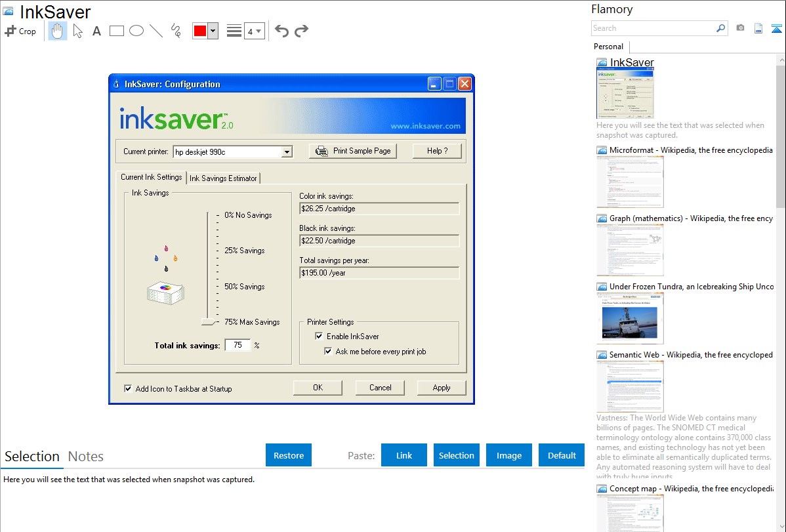
Task: Undo the last annotation
Action: click(x=281, y=31)
